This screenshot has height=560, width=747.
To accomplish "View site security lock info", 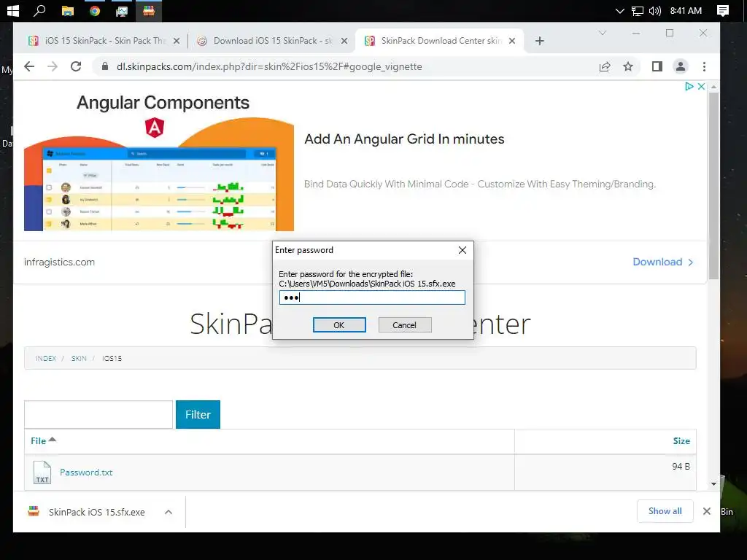I will click(x=105, y=66).
